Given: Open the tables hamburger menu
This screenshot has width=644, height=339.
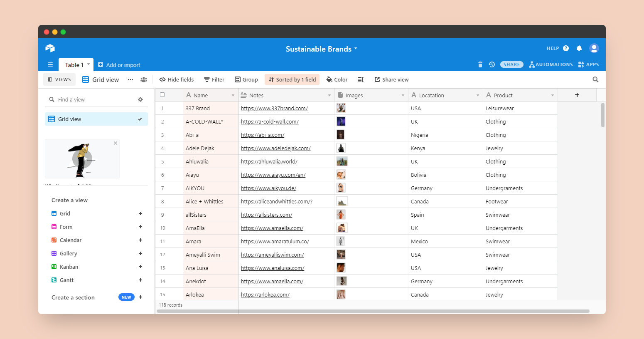Looking at the screenshot, I should tap(50, 64).
